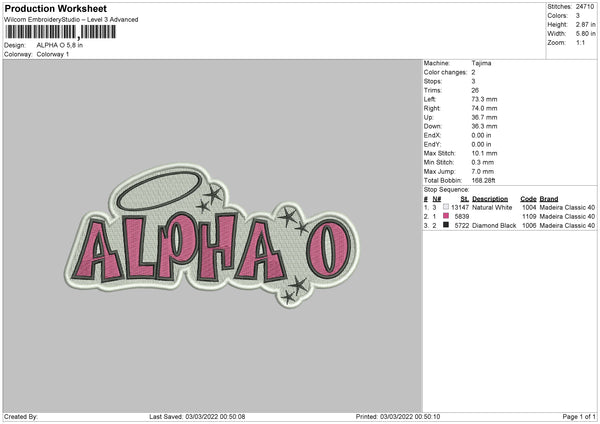Click the Min Stitch value '0.3 mm'

[483, 162]
